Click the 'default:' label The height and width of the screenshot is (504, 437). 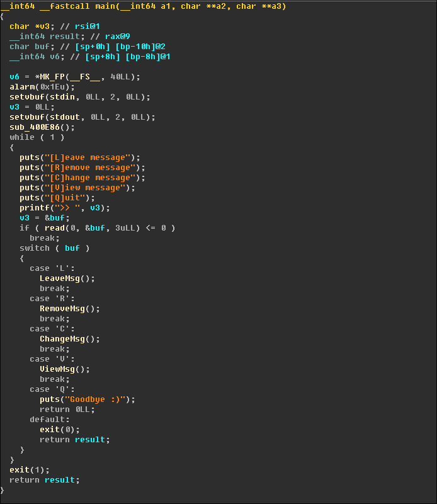point(50,420)
